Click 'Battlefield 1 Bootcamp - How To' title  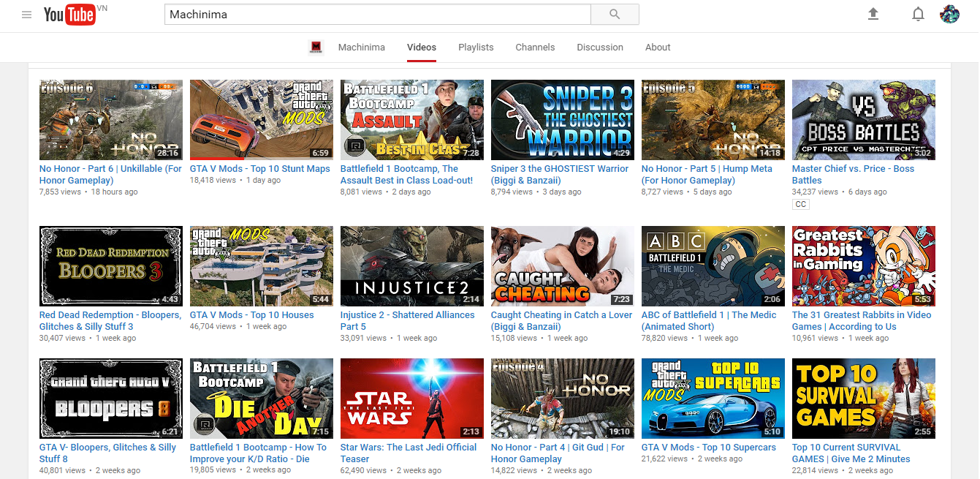pos(258,453)
